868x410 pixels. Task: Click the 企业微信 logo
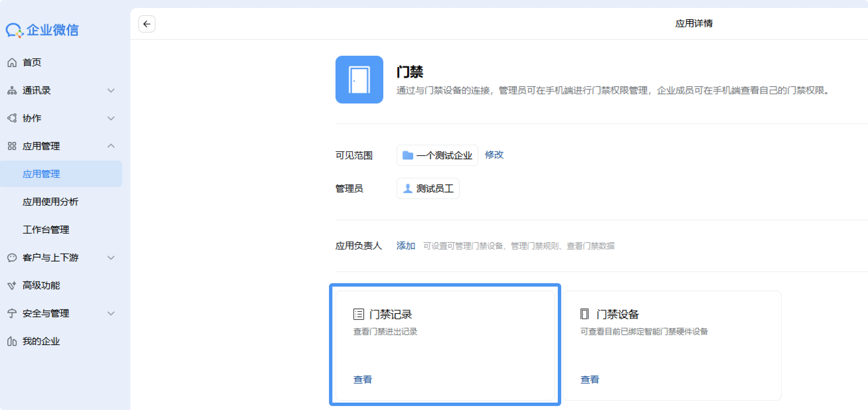point(42,30)
